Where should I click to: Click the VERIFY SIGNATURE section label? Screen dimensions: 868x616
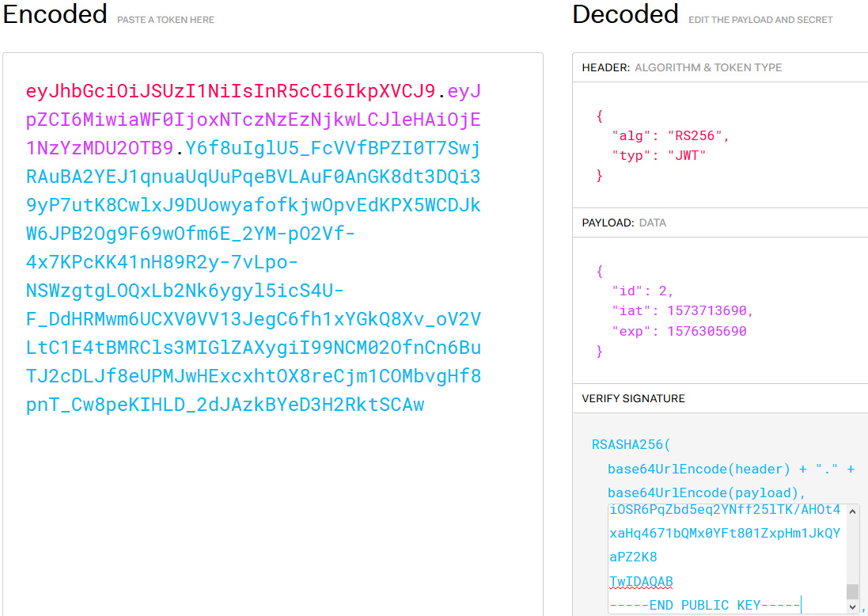633,398
